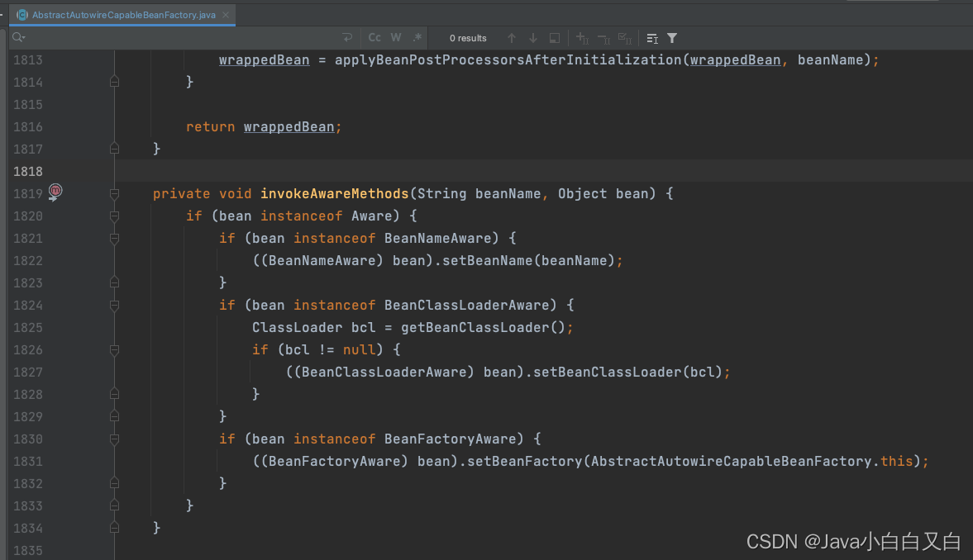The width and height of the screenshot is (973, 560).
Task: Click inside the search input field
Action: pos(165,37)
